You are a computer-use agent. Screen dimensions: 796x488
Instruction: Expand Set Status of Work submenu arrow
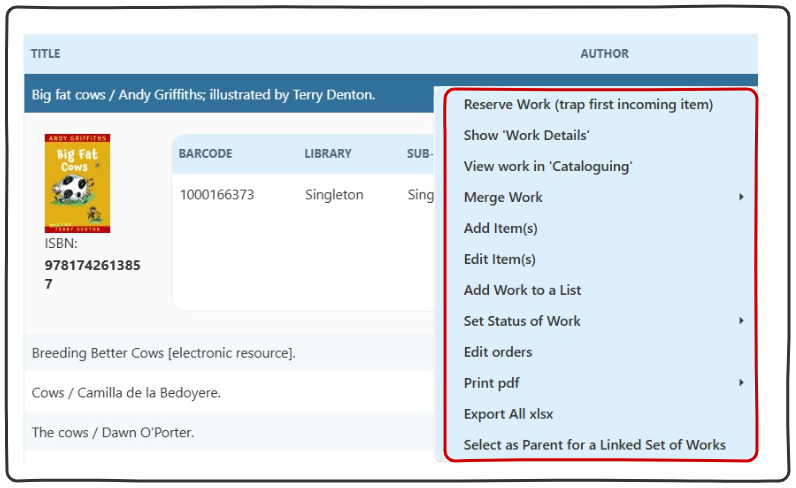741,321
